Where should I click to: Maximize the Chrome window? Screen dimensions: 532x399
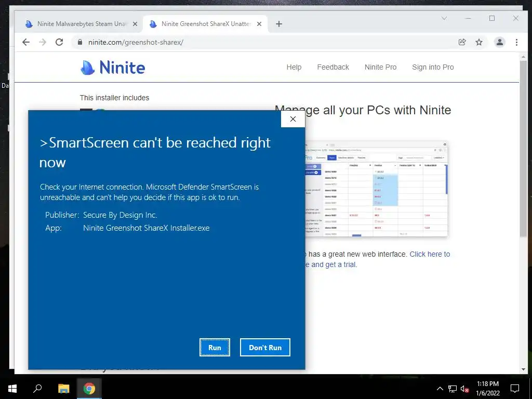pos(492,18)
